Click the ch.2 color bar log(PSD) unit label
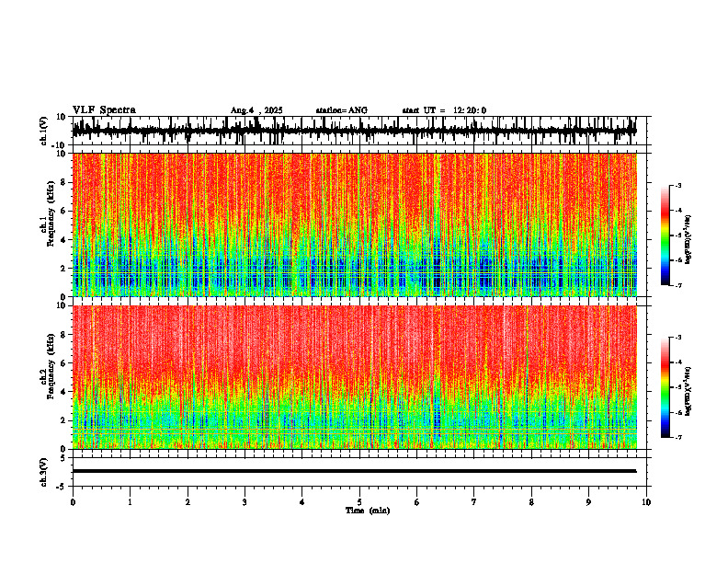 [688, 391]
